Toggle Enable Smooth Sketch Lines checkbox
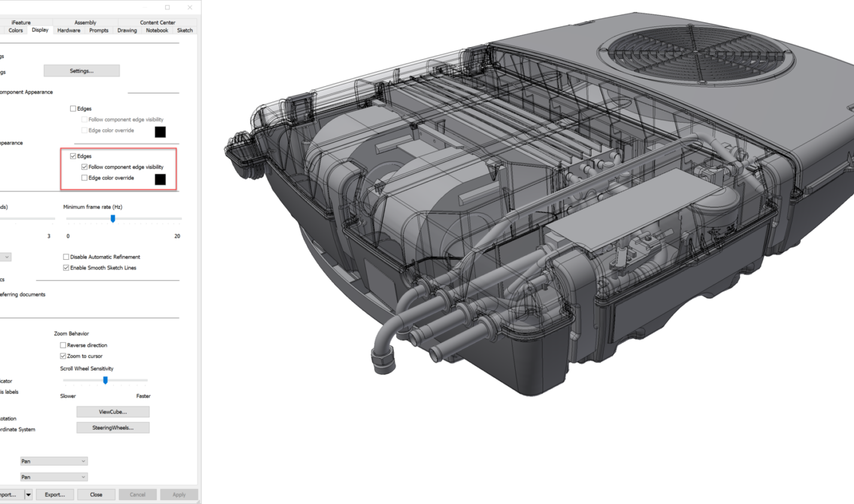This screenshot has height=504, width=854. (x=66, y=268)
